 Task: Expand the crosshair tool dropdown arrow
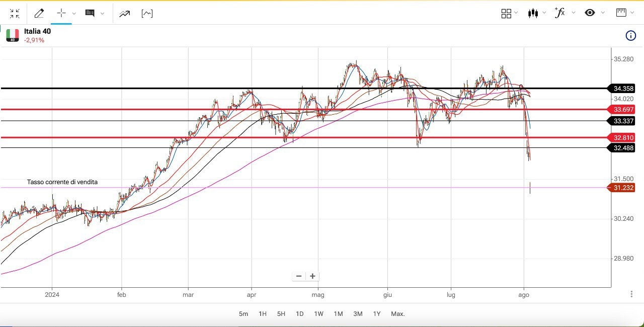[x=74, y=14]
